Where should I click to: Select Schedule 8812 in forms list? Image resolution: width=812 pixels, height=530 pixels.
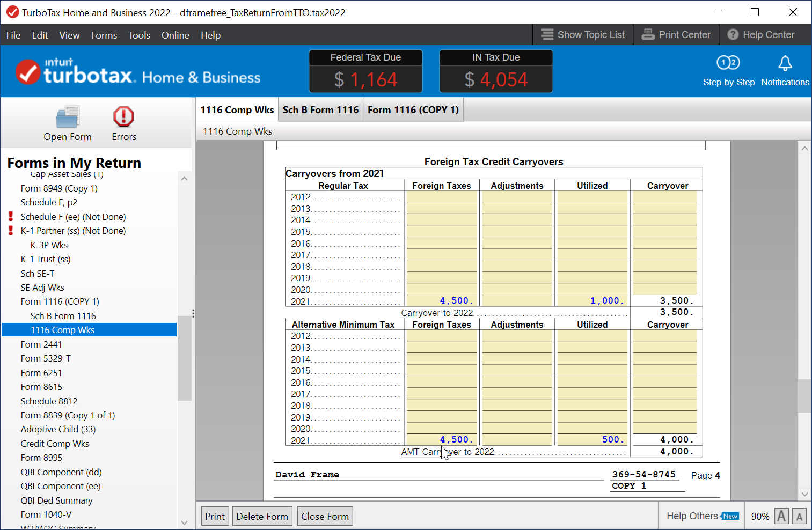(x=49, y=401)
